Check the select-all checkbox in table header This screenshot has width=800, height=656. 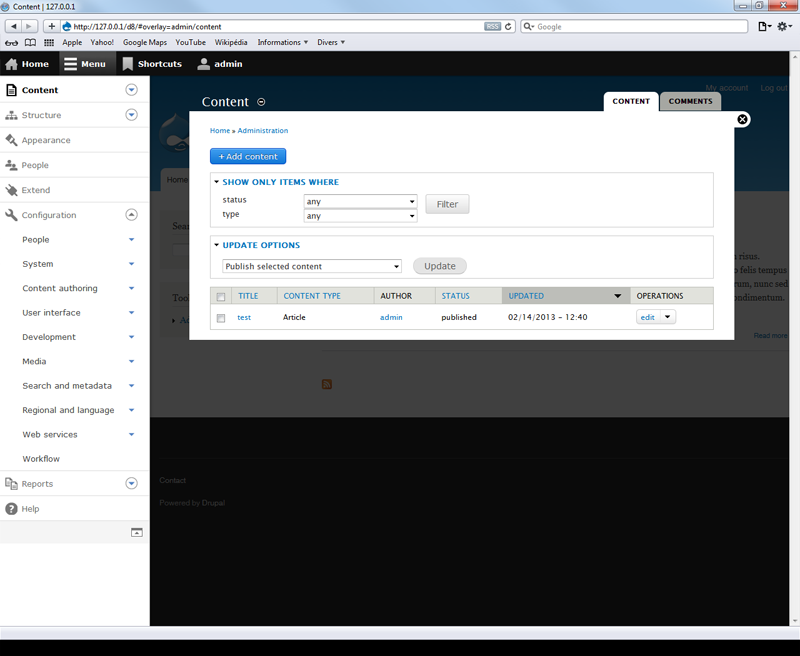pos(221,297)
